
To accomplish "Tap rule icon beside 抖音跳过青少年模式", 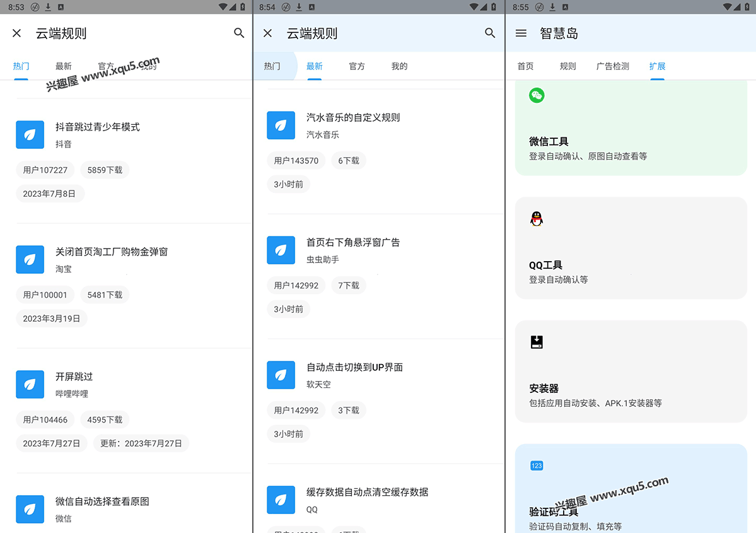I will pyautogui.click(x=30, y=134).
